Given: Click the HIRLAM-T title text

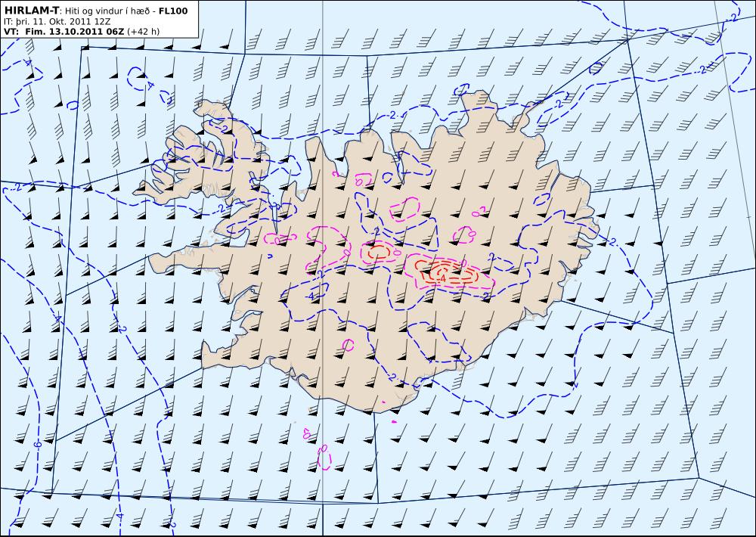Looking at the screenshot, I should click(x=31, y=11).
